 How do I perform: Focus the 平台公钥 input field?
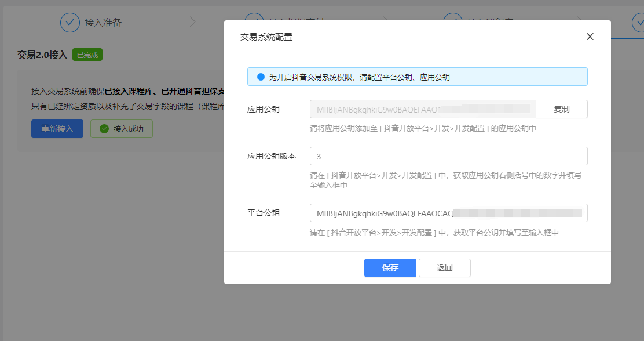448,213
